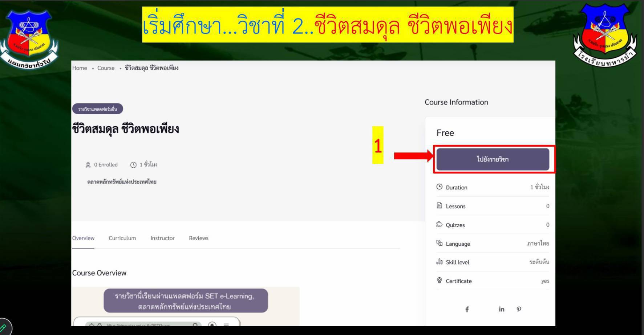644x335 pixels.
Task: Click the Facebook share icon
Action: tap(467, 309)
